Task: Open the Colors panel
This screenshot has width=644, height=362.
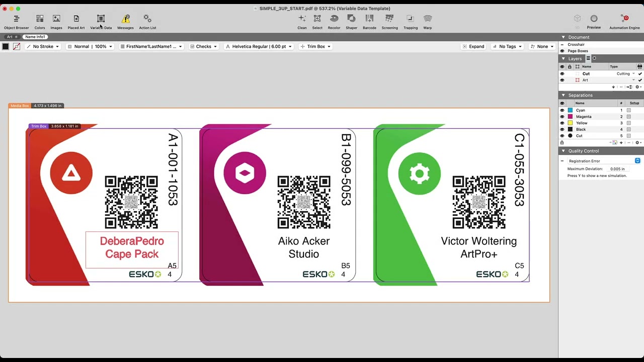Action: click(40, 21)
